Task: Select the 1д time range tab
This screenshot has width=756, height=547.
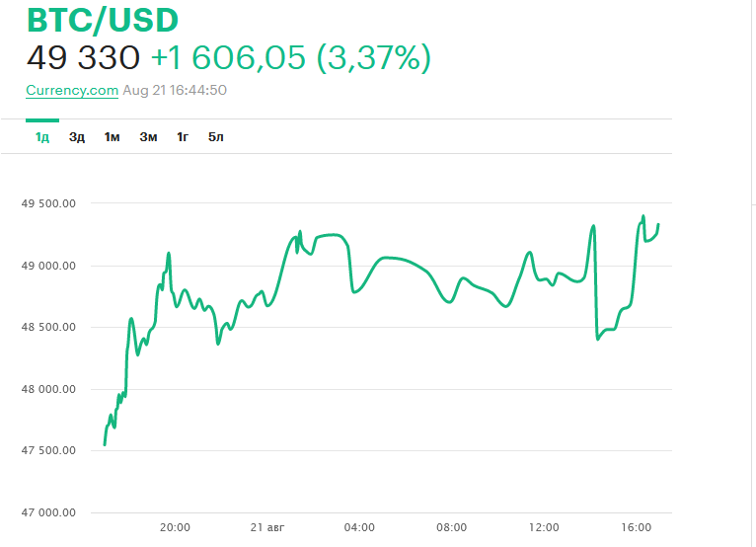Action: [42, 137]
